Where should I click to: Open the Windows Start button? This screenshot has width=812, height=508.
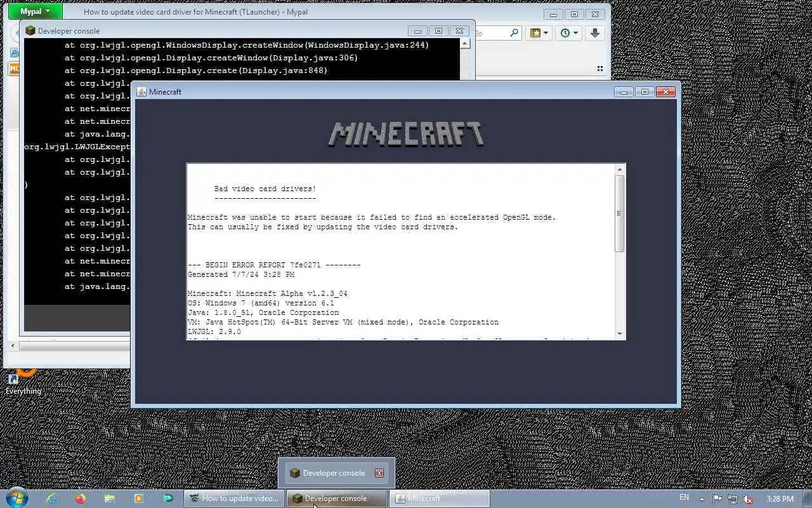[x=16, y=498]
